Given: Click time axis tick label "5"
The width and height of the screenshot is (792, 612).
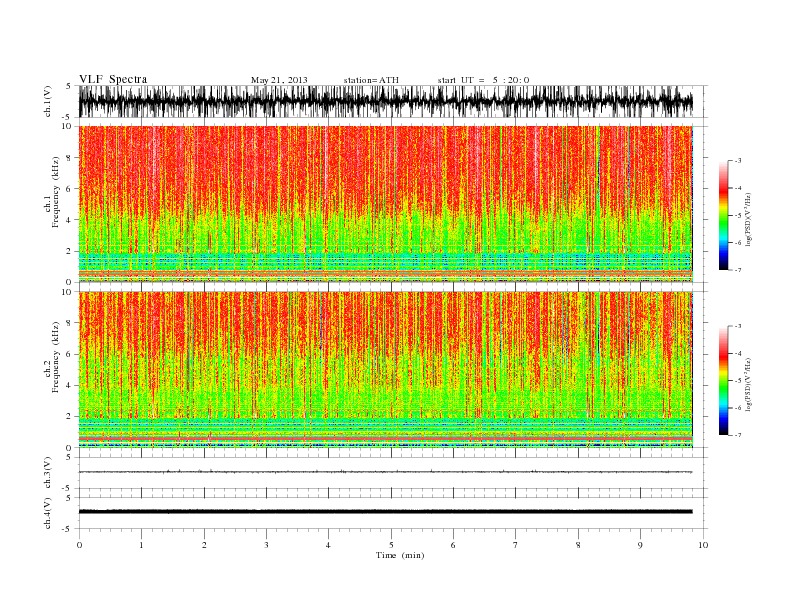Looking at the screenshot, I should pyautogui.click(x=391, y=545).
